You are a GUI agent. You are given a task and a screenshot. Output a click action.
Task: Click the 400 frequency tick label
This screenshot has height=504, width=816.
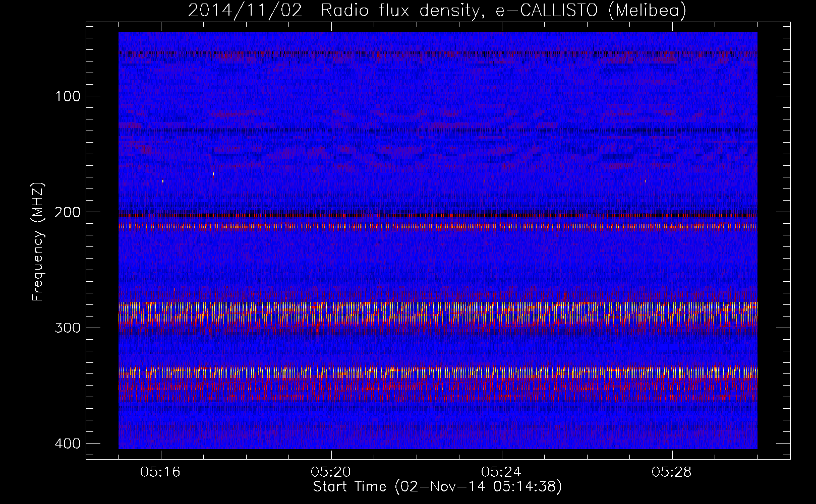point(67,444)
